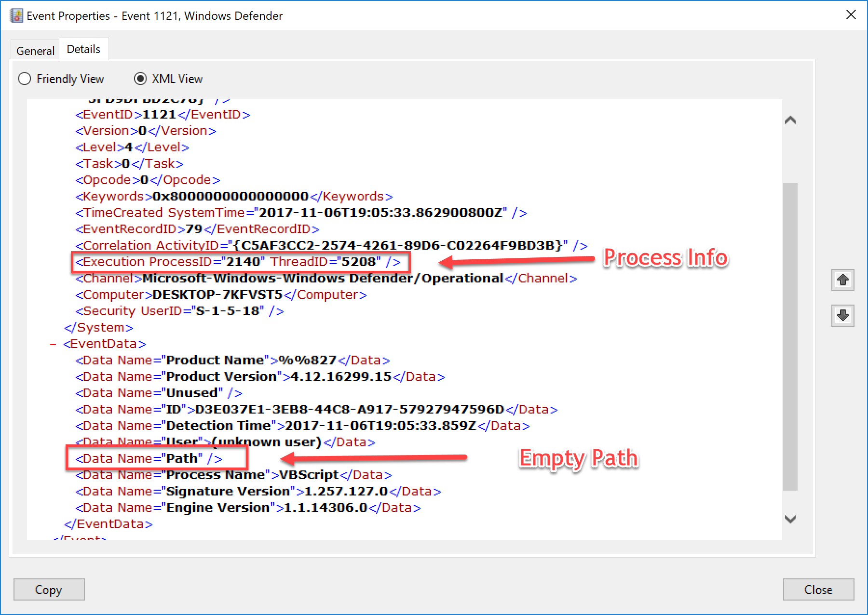The height and width of the screenshot is (615, 868).
Task: Click the up arrow for previous event
Action: click(842, 280)
